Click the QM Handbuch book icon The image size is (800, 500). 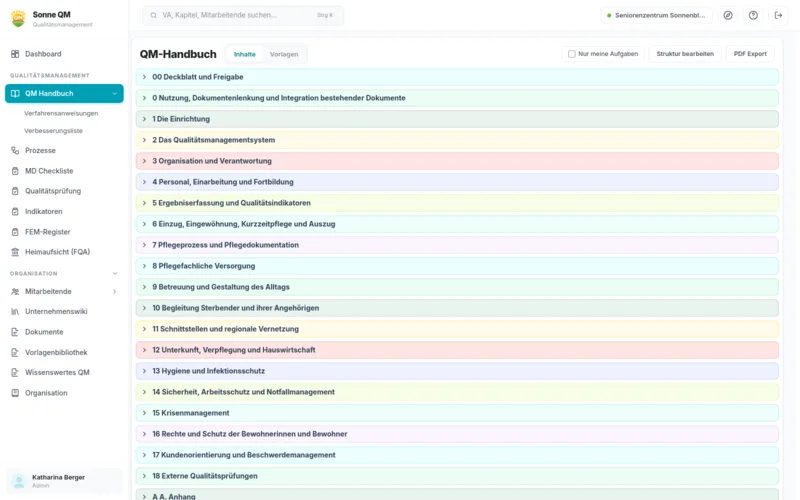15,94
